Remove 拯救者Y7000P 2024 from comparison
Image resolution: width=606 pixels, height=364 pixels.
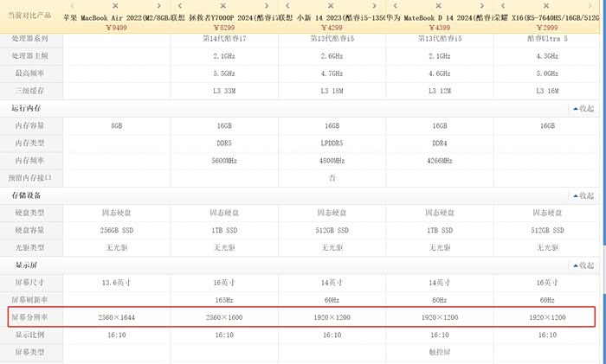point(223,6)
